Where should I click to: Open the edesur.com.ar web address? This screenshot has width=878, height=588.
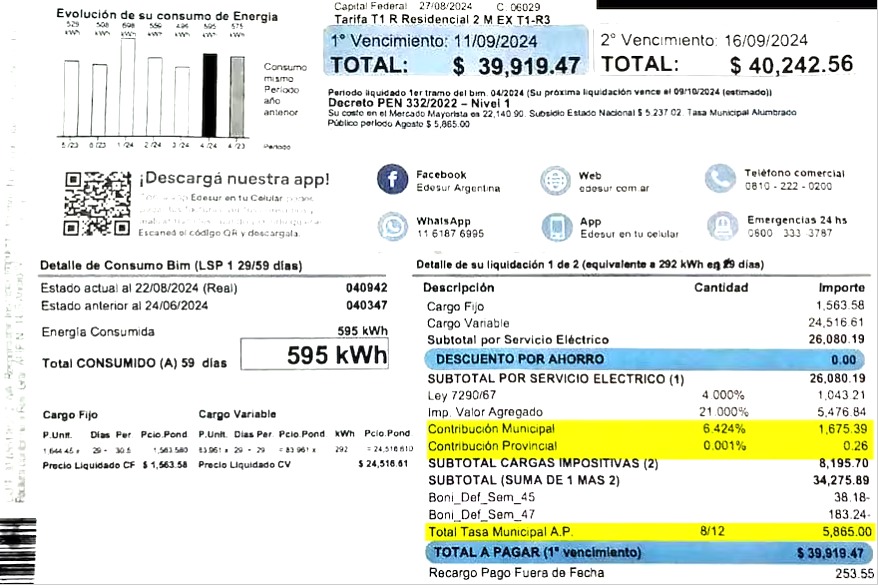tap(614, 188)
